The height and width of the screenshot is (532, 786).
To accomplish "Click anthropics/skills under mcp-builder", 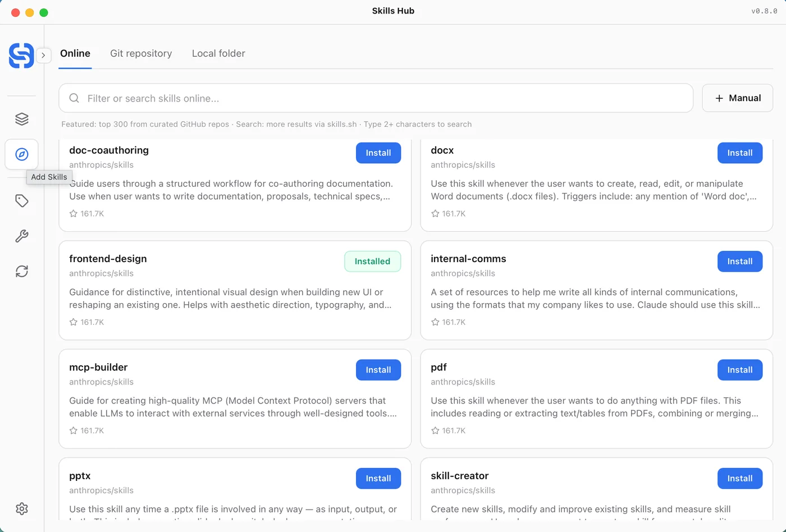I will tap(101, 382).
